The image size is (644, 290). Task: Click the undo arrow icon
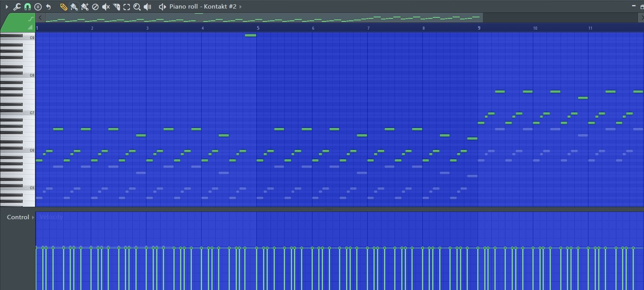(49, 7)
